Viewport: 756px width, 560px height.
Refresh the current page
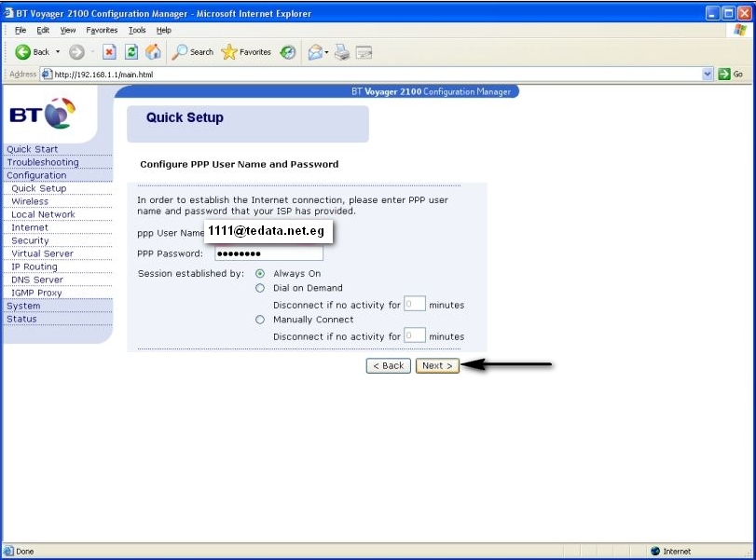tap(131, 52)
